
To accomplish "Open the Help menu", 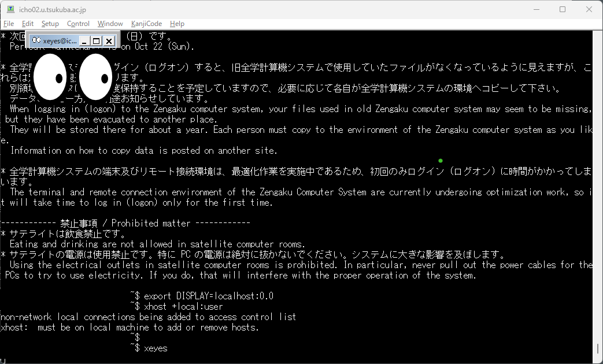I will [x=177, y=24].
